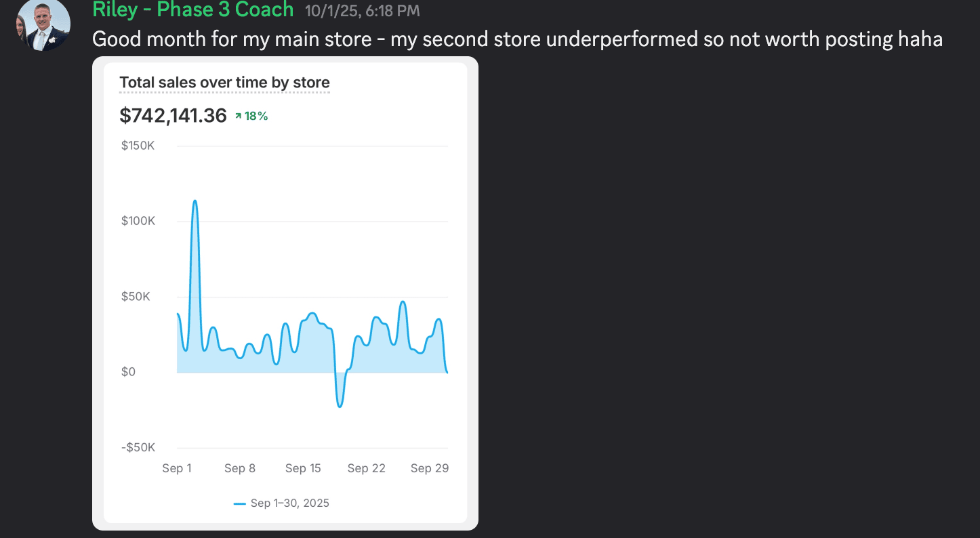Click the Sep 8 axis label
980x538 pixels.
pyautogui.click(x=240, y=468)
